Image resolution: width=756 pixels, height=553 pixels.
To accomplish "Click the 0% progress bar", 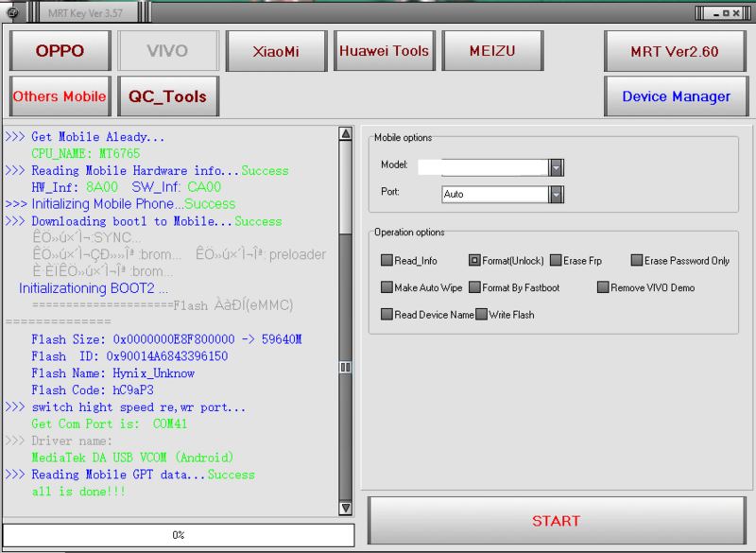I will 179,535.
